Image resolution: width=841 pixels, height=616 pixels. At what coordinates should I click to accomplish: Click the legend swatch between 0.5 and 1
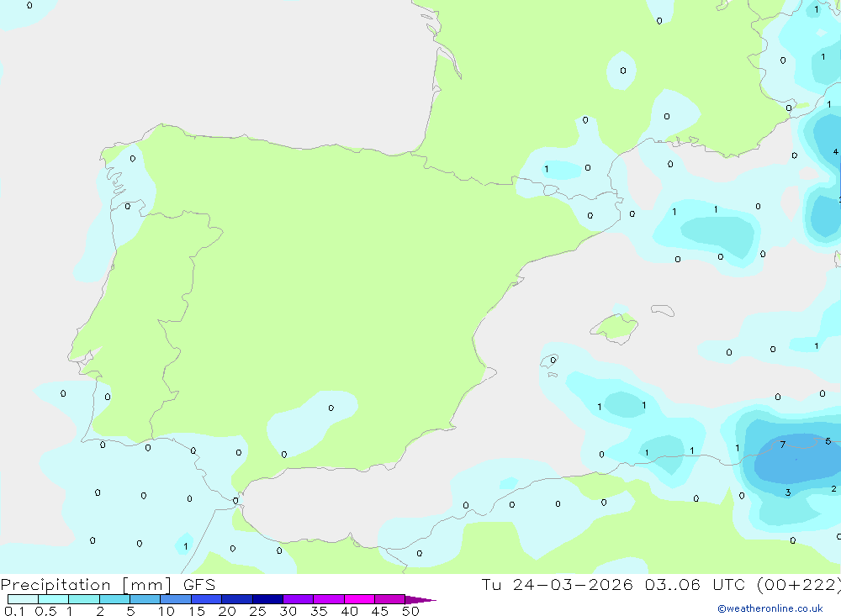(x=54, y=599)
